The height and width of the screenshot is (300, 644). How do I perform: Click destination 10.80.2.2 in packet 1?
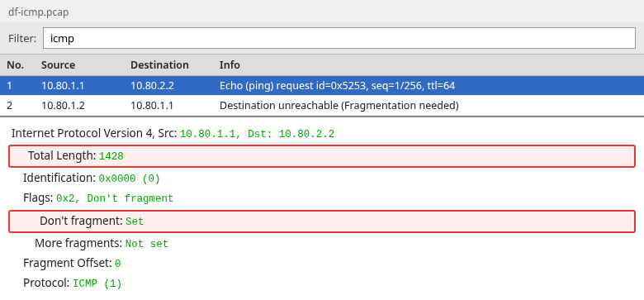(153, 86)
